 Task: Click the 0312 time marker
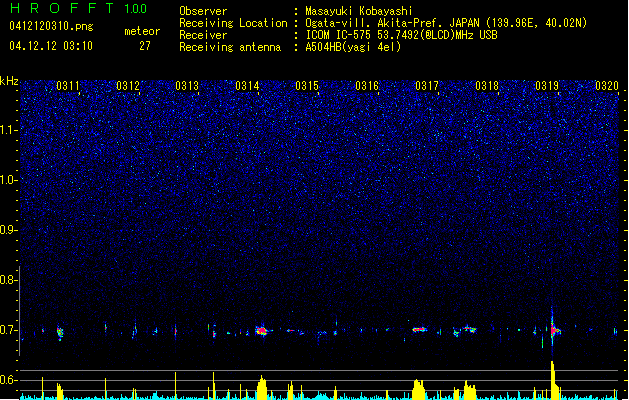[x=128, y=86]
